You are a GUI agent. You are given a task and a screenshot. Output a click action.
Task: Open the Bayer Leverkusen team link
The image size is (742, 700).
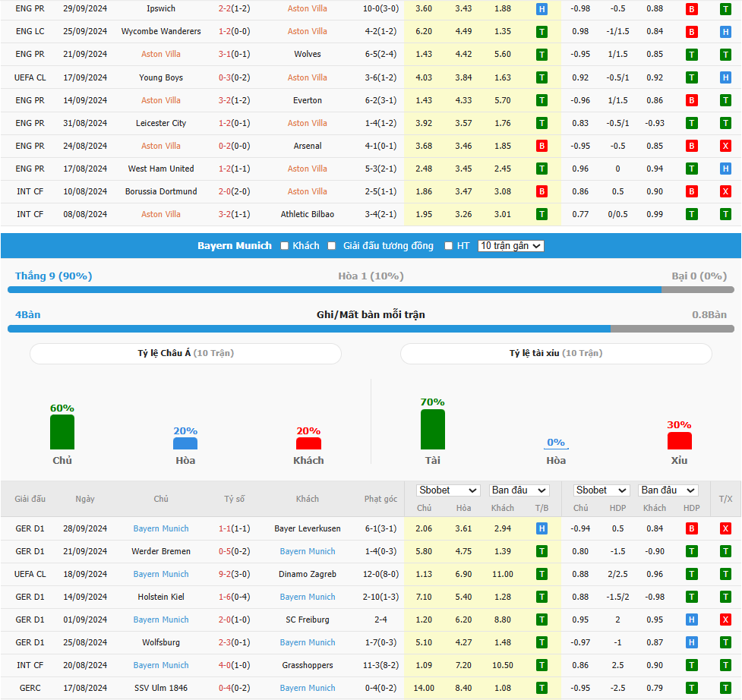(308, 528)
